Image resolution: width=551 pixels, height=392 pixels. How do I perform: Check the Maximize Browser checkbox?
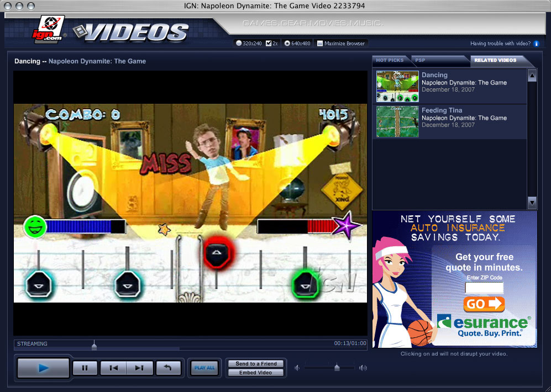pos(320,44)
